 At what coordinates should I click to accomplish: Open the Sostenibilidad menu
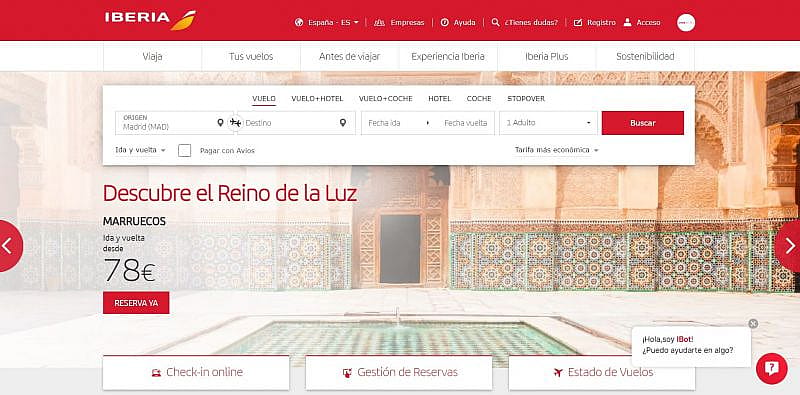[x=645, y=57]
